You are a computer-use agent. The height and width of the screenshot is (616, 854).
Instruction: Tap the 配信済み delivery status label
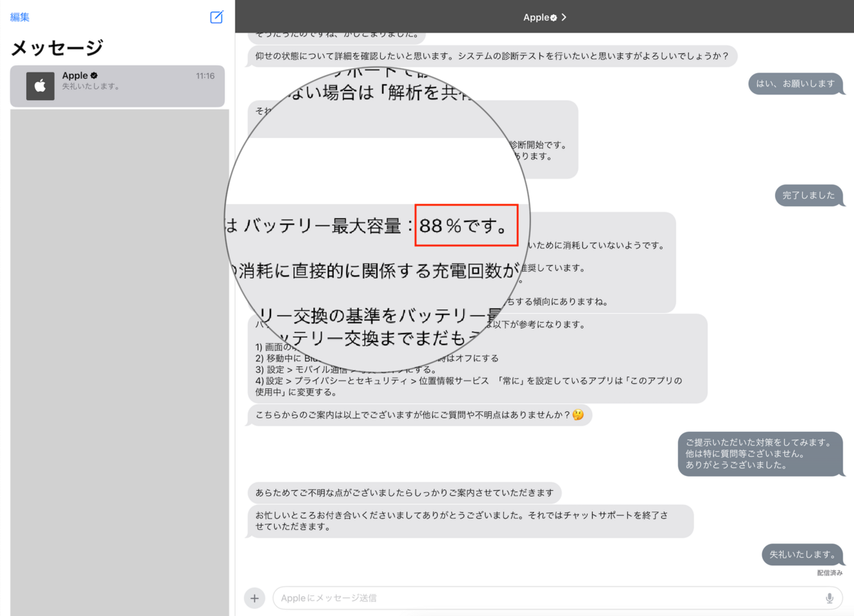pyautogui.click(x=829, y=570)
